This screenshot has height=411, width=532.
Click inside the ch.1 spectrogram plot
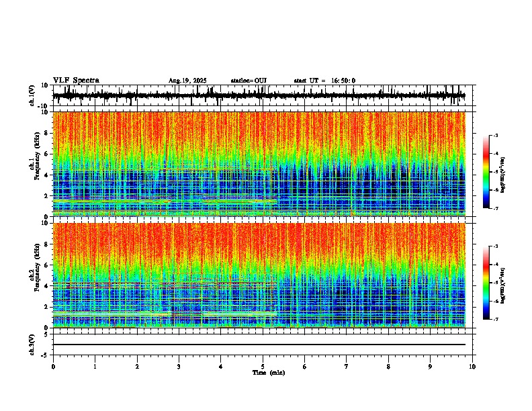pos(259,164)
